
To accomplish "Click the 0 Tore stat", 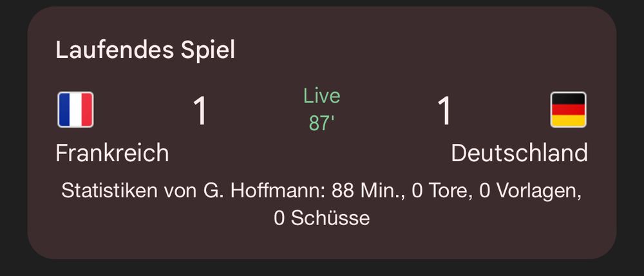I will (x=442, y=192).
